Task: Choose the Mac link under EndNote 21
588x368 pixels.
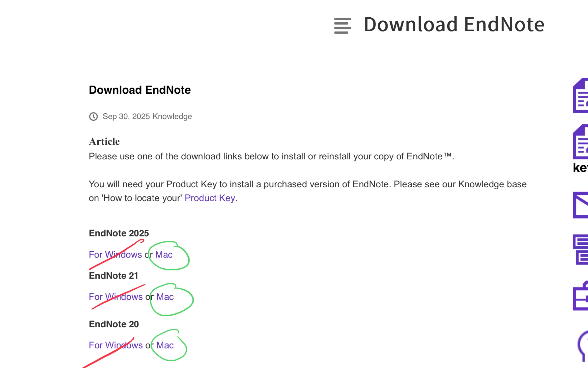Action: point(165,297)
